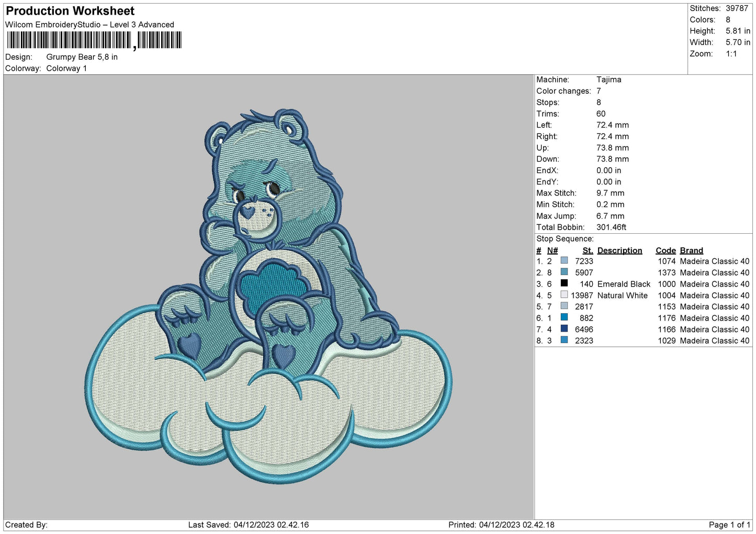Click the Stitches value 39787
Viewport: 756px width, 534px height.
(737, 8)
